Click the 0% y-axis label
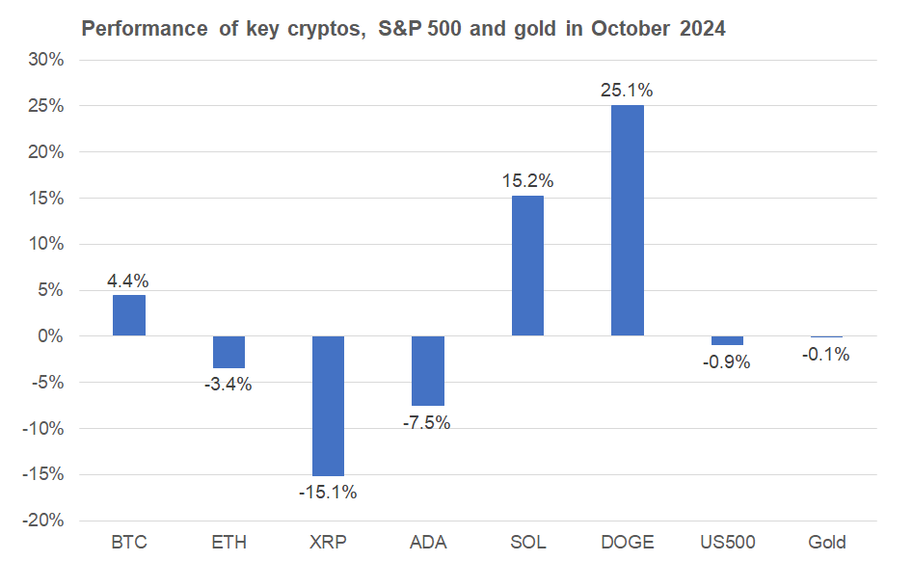913x588 pixels. coord(51,336)
